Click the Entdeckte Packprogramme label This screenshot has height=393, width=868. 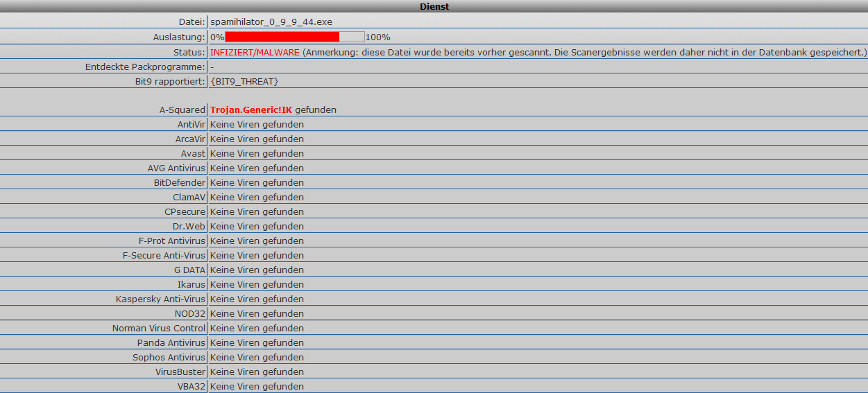(x=145, y=67)
